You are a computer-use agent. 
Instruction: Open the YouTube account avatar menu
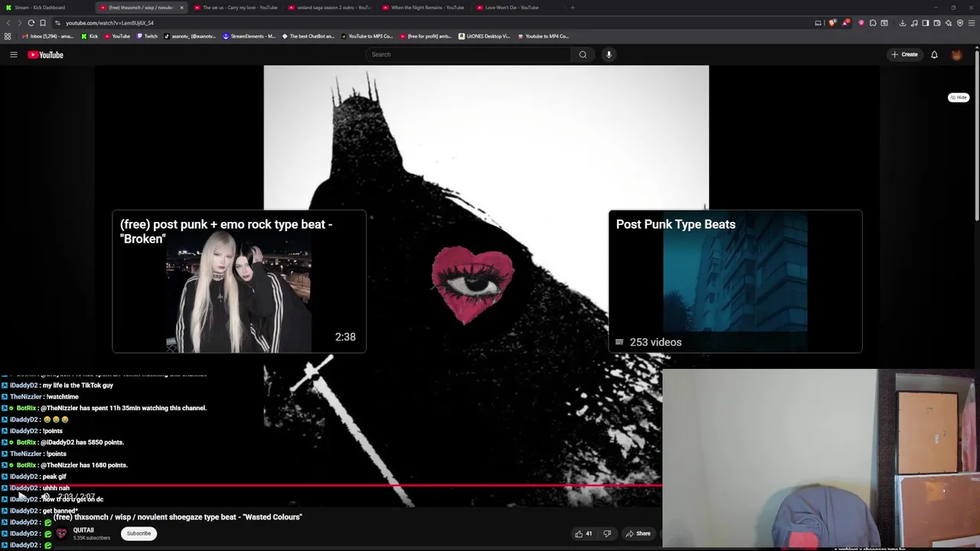(956, 54)
